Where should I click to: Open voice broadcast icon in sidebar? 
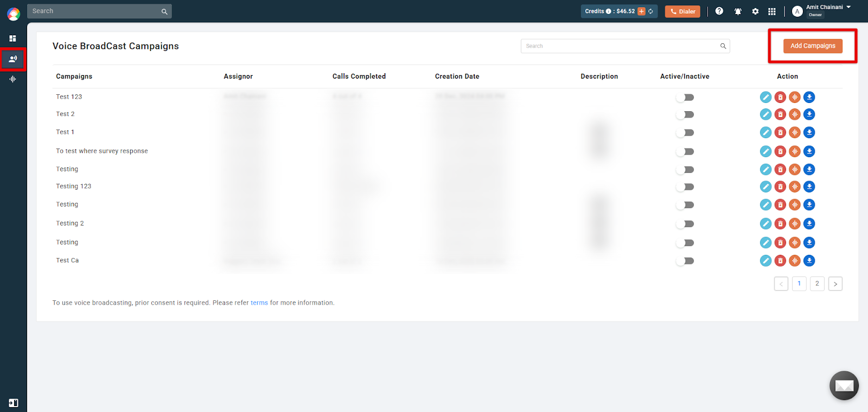(13, 59)
